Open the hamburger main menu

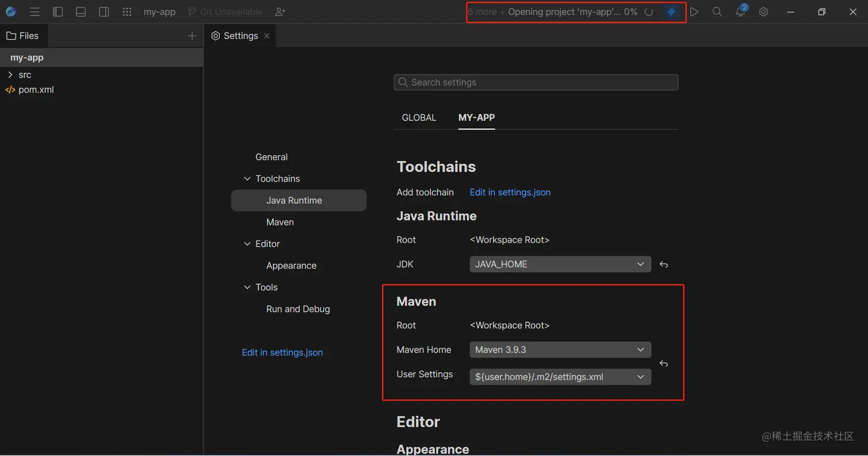click(34, 11)
